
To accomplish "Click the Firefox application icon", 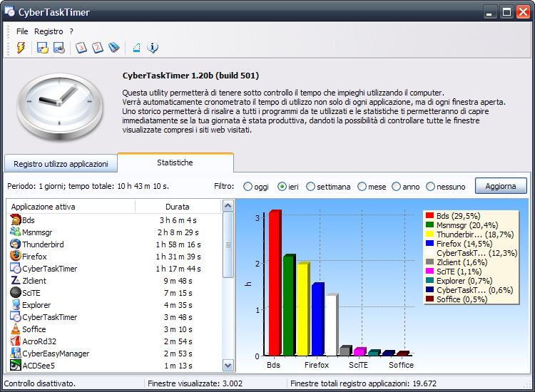I will pyautogui.click(x=16, y=256).
